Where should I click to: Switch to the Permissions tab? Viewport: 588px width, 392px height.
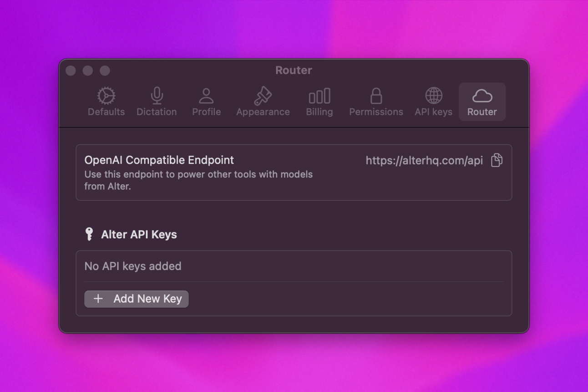375,102
